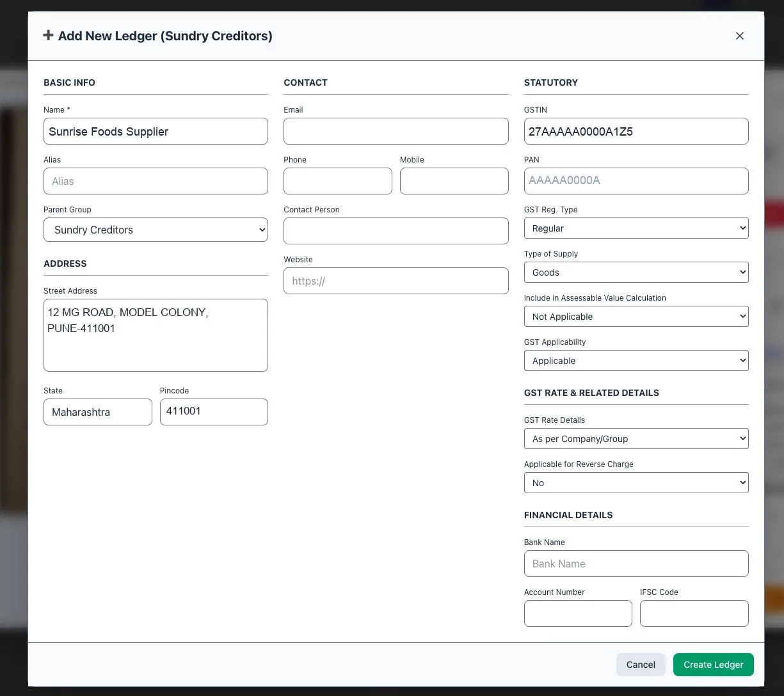Click the Account Number input field

pos(578,613)
